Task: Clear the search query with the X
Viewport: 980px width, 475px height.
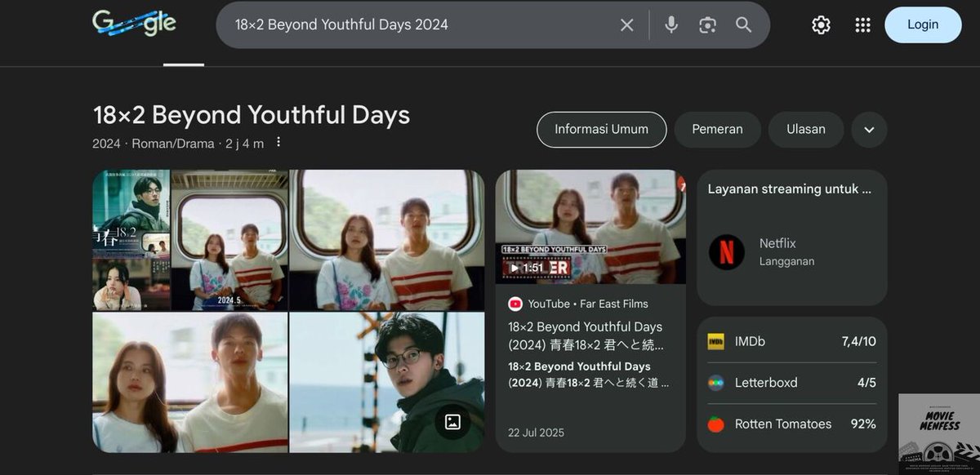Action: (626, 24)
